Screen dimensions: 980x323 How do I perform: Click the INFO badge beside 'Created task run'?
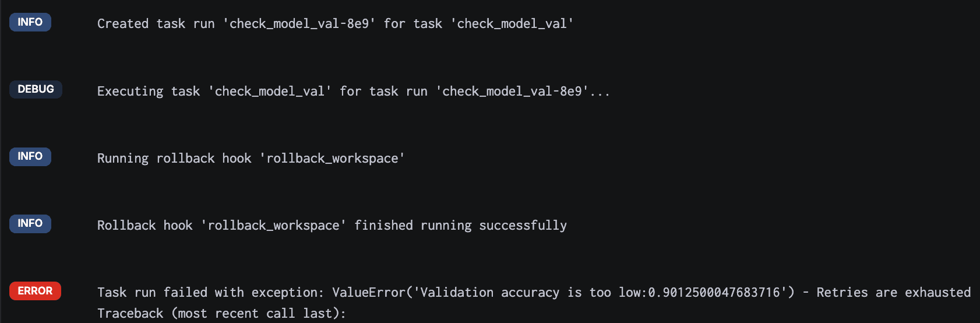click(x=30, y=22)
